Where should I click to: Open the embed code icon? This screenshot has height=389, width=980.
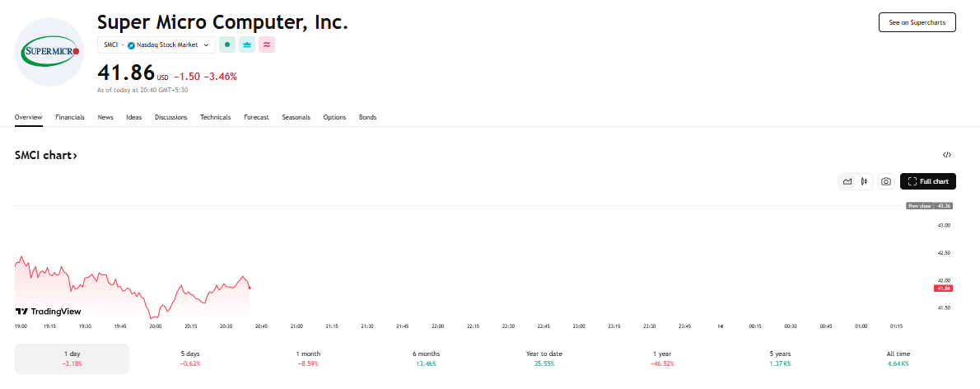click(947, 155)
